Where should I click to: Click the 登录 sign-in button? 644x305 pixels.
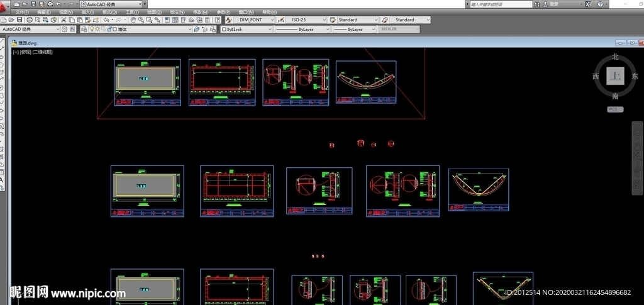[553, 4]
